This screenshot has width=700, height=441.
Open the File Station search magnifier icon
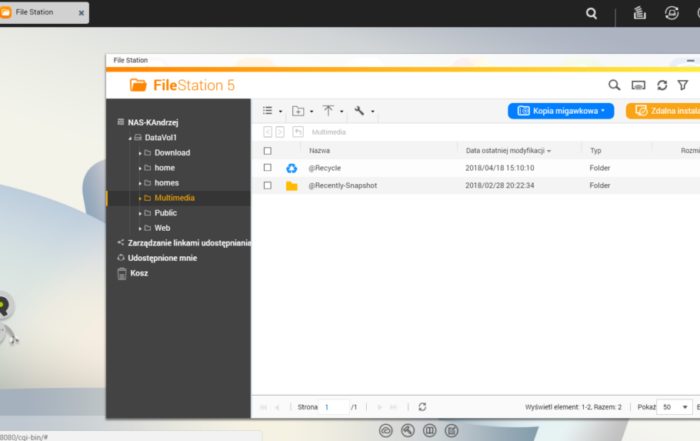click(x=614, y=85)
